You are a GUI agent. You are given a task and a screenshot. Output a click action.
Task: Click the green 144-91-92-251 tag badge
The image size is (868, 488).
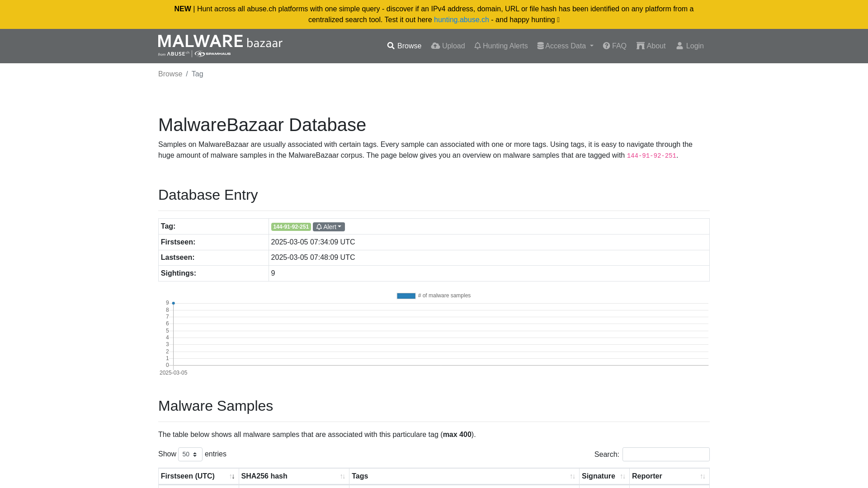(x=291, y=227)
